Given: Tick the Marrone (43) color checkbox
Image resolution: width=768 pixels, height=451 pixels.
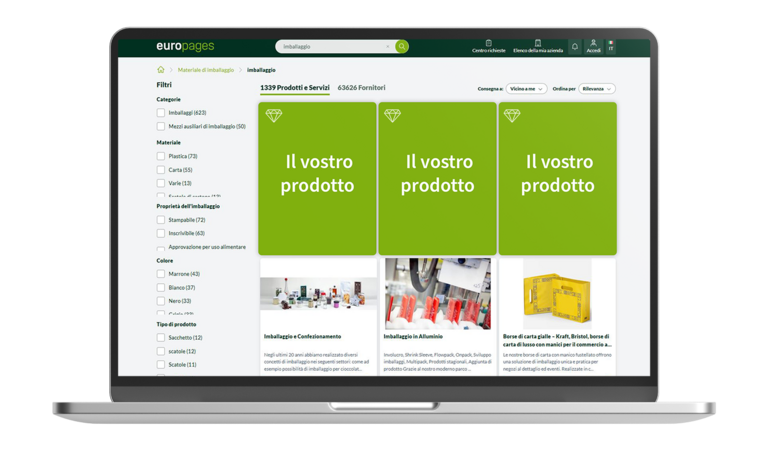Looking at the screenshot, I should point(161,274).
